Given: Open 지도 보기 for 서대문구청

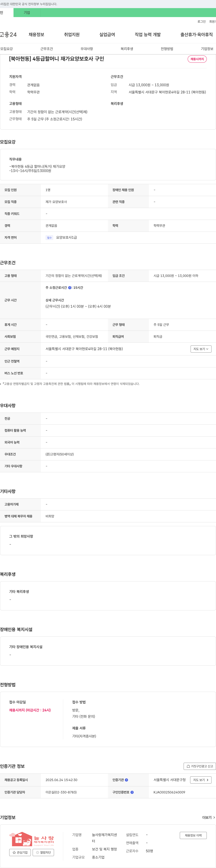Looking at the screenshot, I should [x=201, y=780].
